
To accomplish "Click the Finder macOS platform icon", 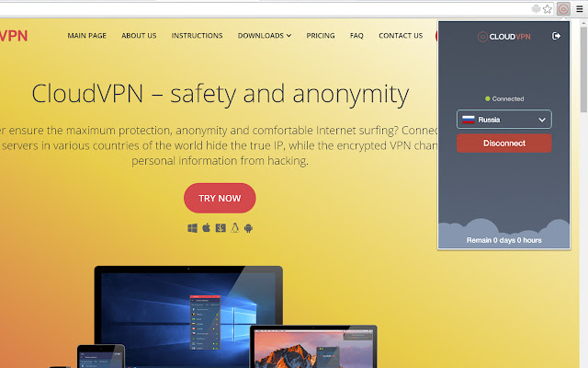I will pos(220,228).
